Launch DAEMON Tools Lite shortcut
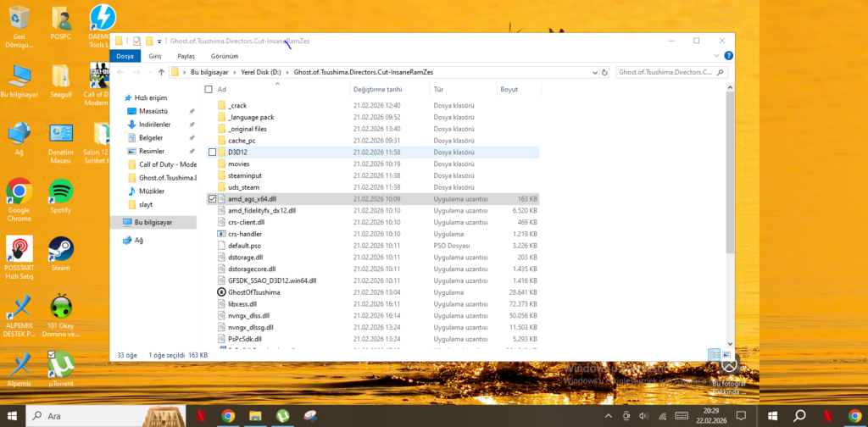This screenshot has width=868, height=427. pos(103,25)
